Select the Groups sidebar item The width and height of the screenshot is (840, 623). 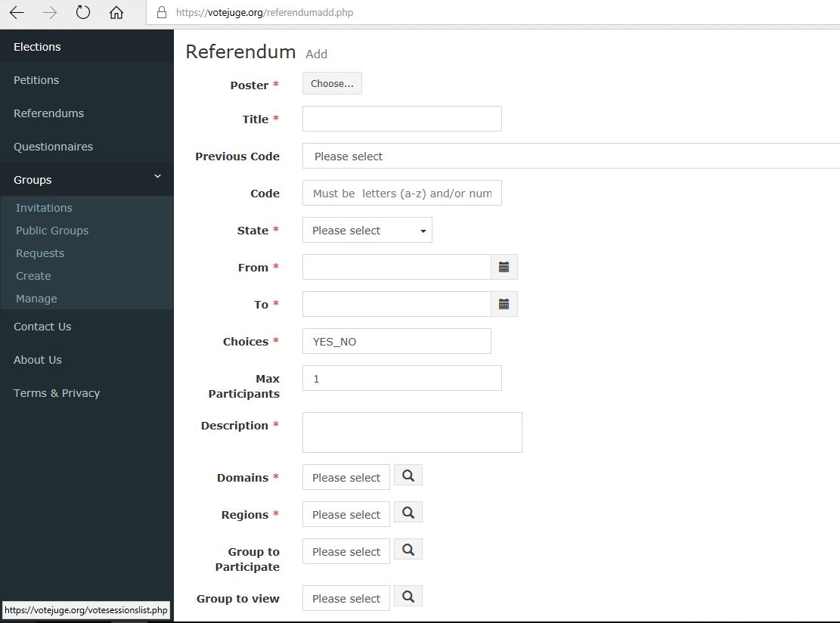pos(87,179)
